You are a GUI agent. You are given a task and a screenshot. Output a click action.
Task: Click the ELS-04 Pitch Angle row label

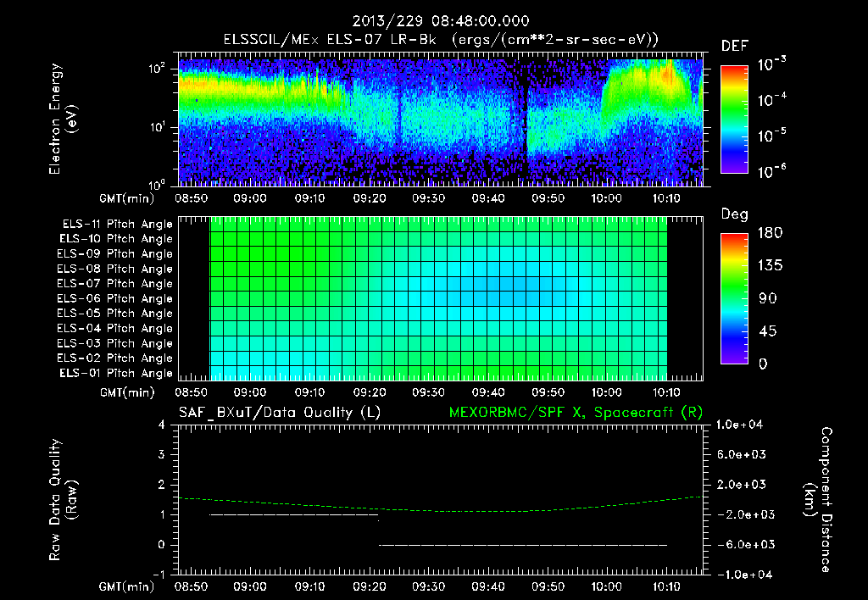[x=114, y=329]
